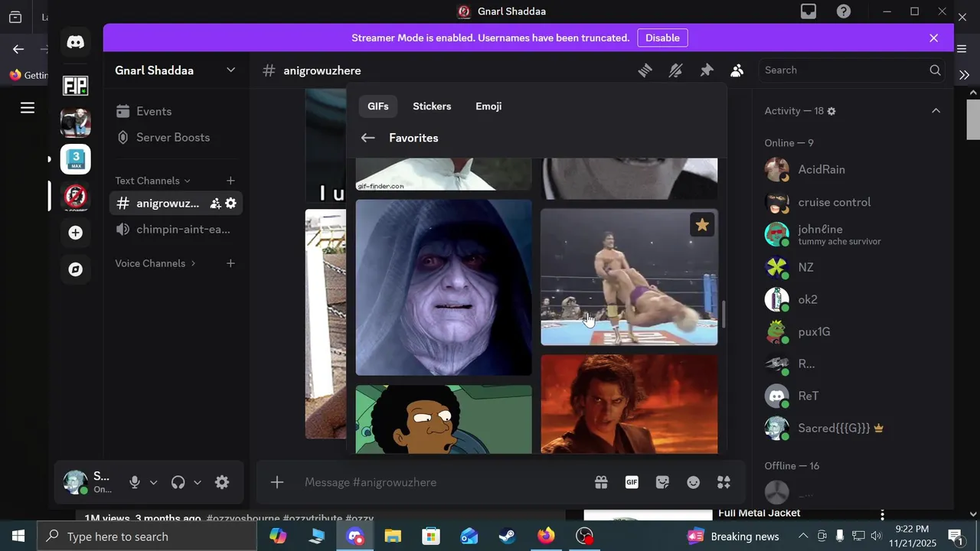Click Add a Server plus icon

(75, 233)
